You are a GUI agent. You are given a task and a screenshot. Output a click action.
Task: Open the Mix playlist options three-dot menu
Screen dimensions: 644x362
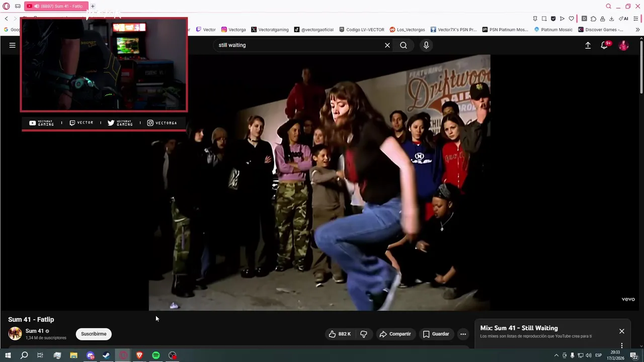point(622,345)
